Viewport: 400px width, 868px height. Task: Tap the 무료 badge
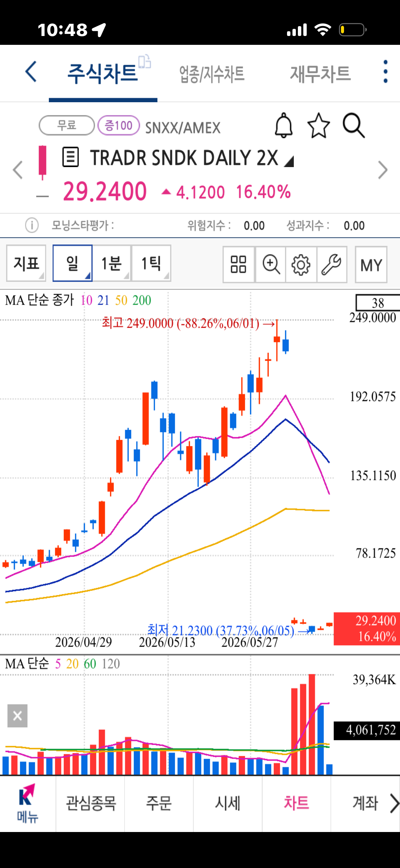[x=66, y=125]
